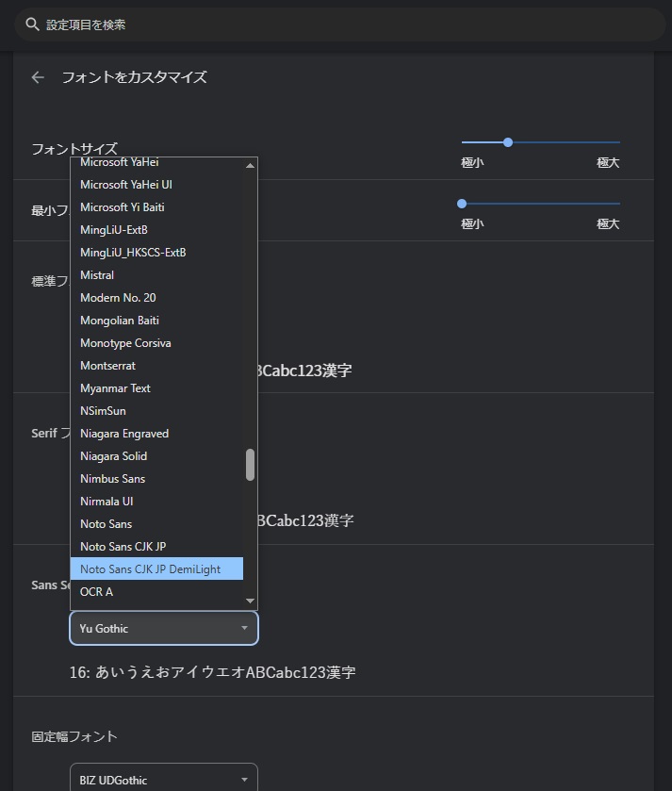The width and height of the screenshot is (672, 791).
Task: Focus the 設定項目を検索 search field
Action: 340,25
